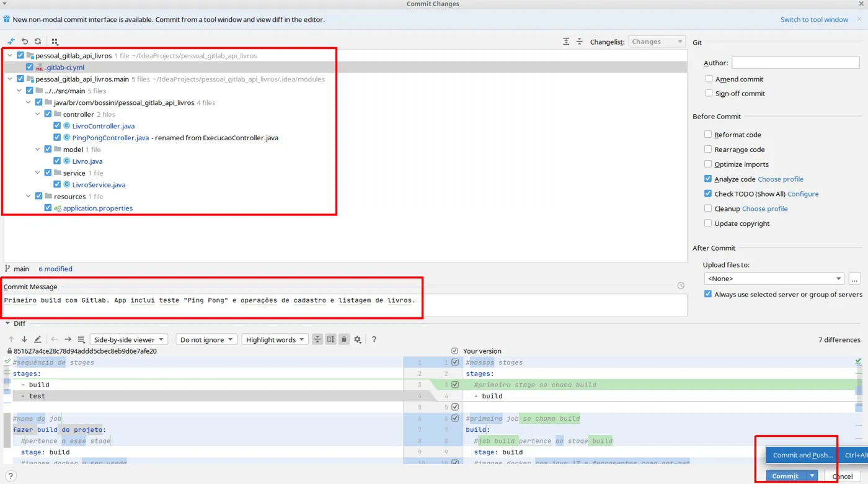The image size is (868, 484).
Task: Check the Reformat code option
Action: 708,134
